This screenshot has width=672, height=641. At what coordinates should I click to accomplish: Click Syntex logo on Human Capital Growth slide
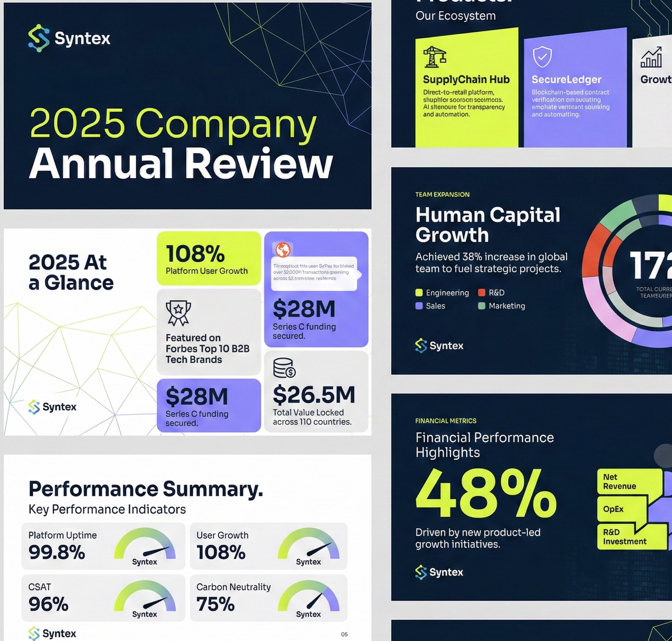point(439,346)
